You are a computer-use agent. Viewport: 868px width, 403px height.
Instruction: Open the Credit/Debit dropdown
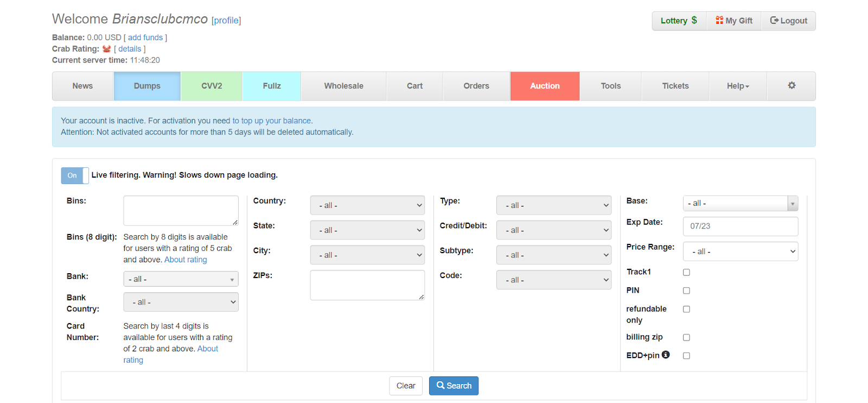pos(554,230)
